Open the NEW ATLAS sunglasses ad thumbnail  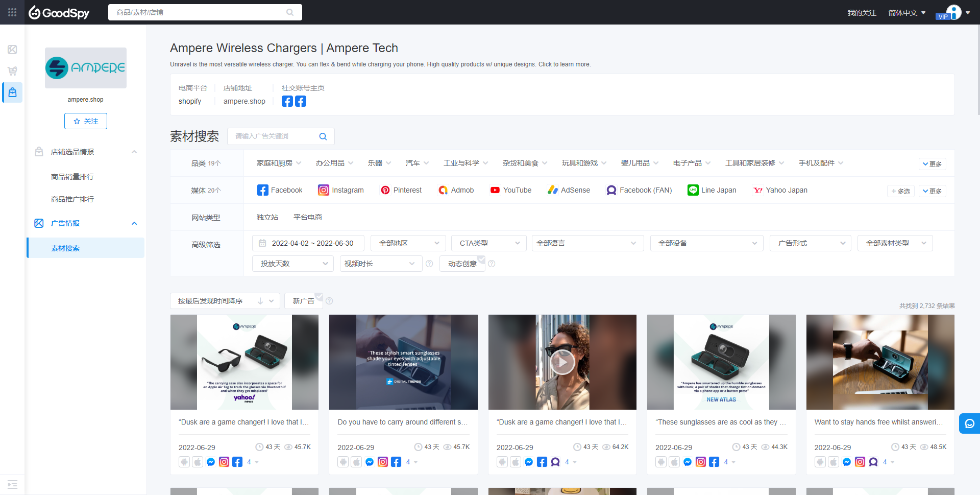coord(721,362)
